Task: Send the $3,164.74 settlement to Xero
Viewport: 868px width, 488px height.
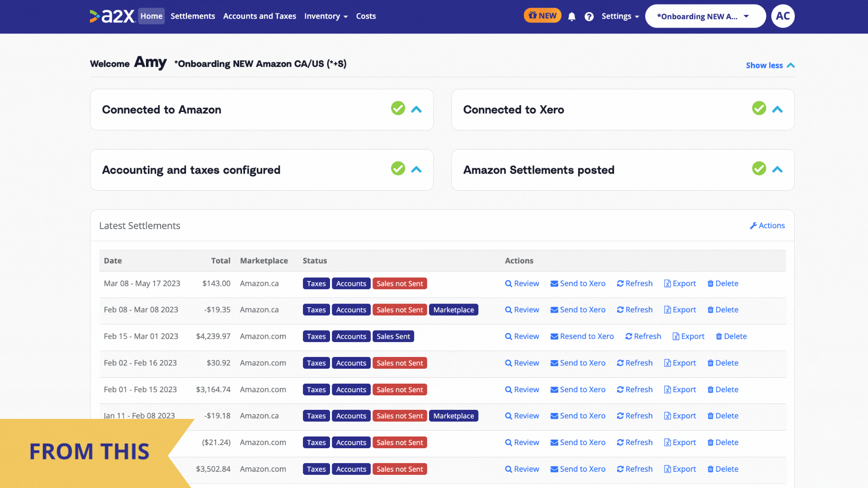Action: click(578, 390)
